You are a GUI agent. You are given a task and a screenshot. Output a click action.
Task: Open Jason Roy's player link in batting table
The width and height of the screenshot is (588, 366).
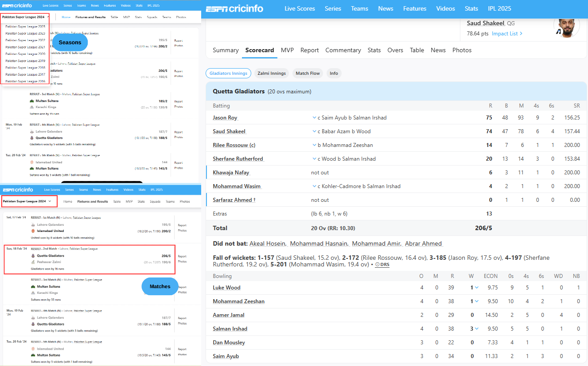[x=225, y=118]
